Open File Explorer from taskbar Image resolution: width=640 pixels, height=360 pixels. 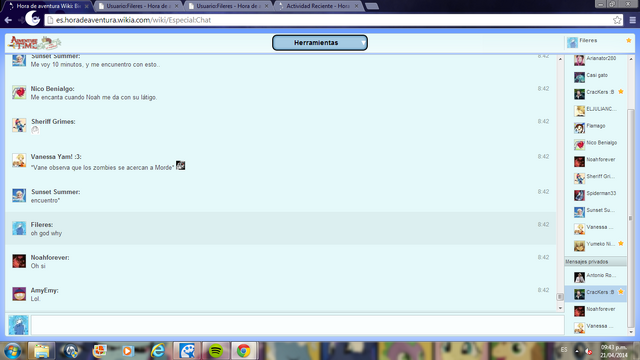(x=41, y=351)
